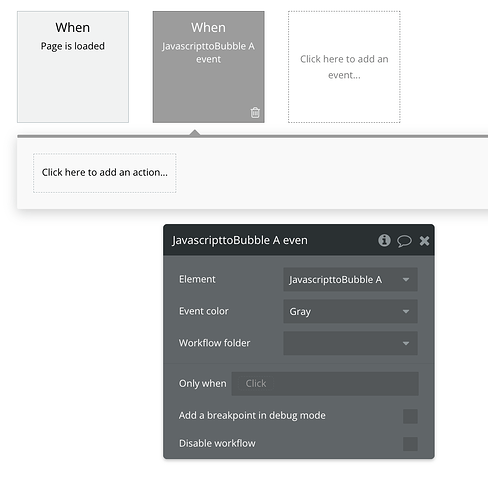Click the Element dropdown arrow
This screenshot has height=500, width=488.
406,280
